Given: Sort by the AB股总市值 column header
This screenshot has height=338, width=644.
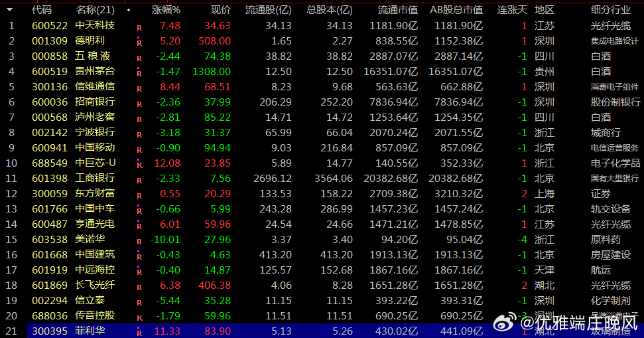Looking at the screenshot, I should (456, 10).
